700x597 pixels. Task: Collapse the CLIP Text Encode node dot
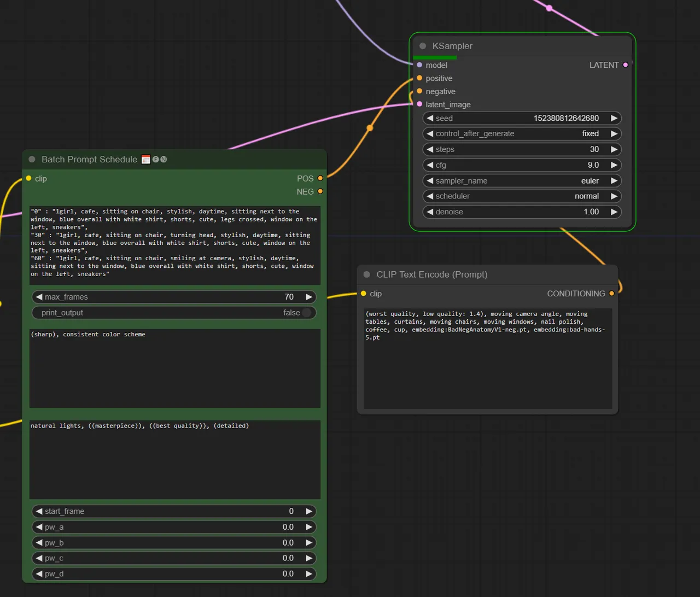tap(367, 274)
